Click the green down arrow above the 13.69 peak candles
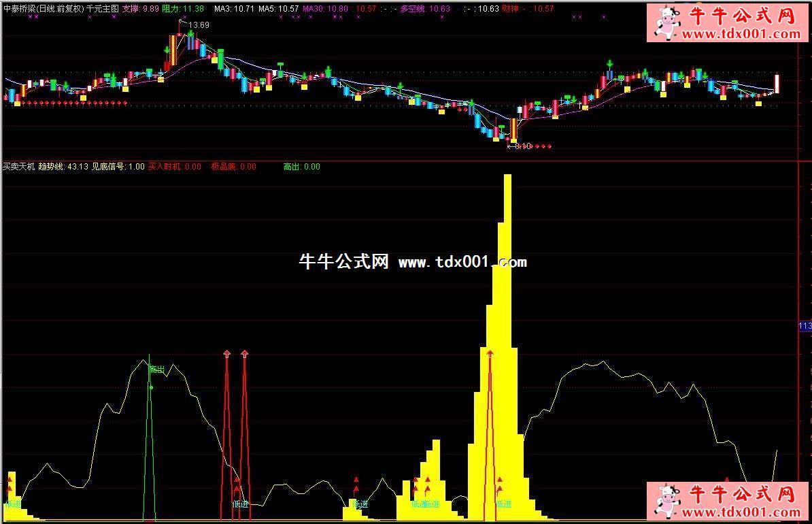 click(x=191, y=34)
